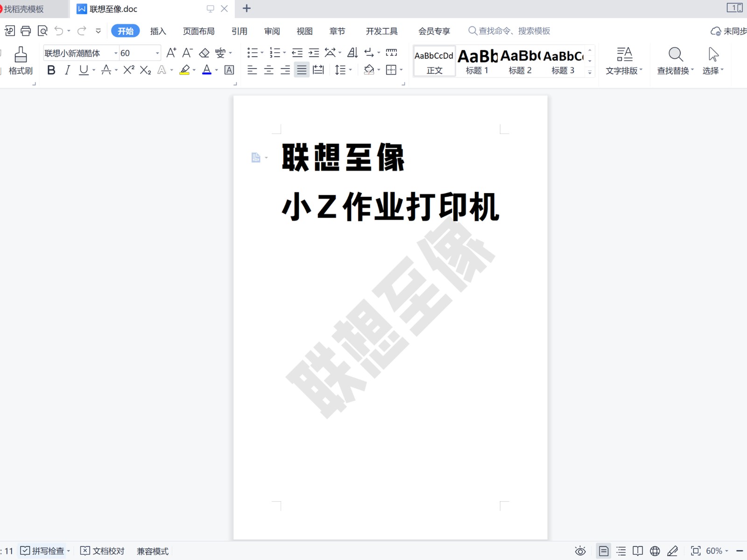Center align the text
The height and width of the screenshot is (560, 747).
pos(269,70)
